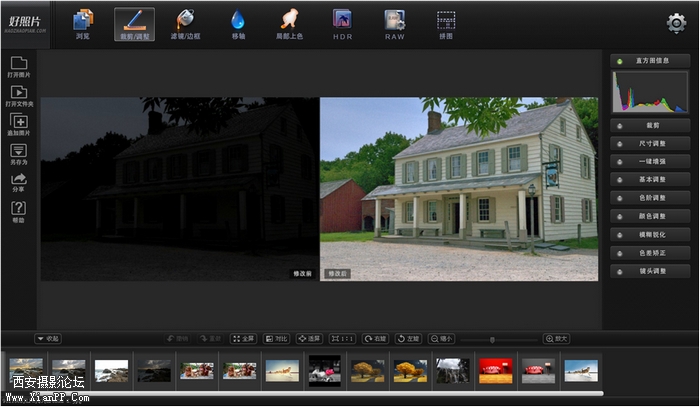
Task: Click 打开图片 open image icon
Action: pos(19,68)
